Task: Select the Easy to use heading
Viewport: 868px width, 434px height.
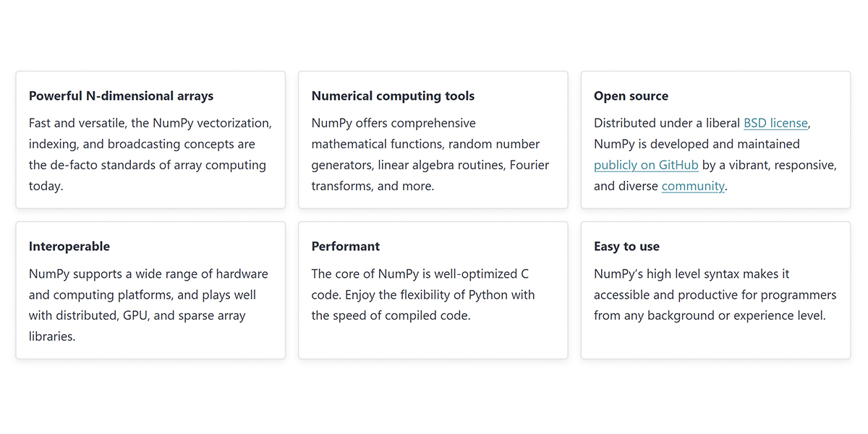Action: (626, 246)
